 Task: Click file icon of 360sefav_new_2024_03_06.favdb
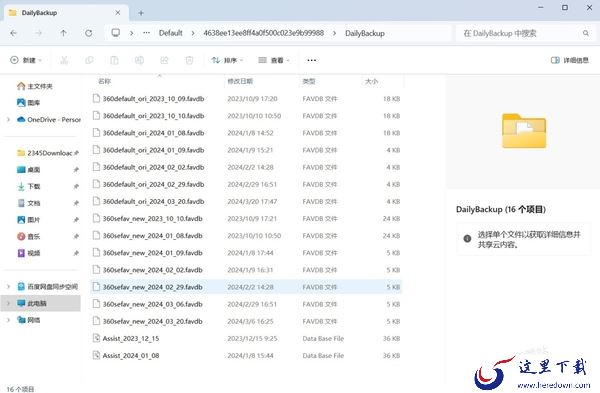pyautogui.click(x=96, y=304)
